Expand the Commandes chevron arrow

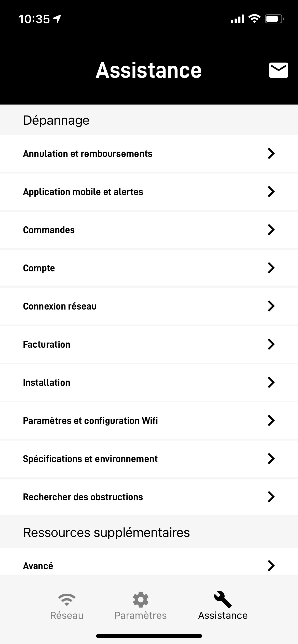point(271,230)
